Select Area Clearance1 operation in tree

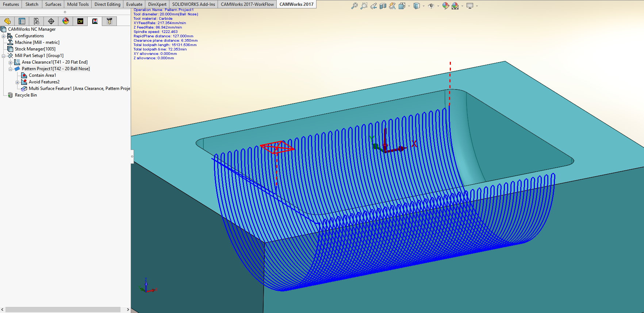54,62
